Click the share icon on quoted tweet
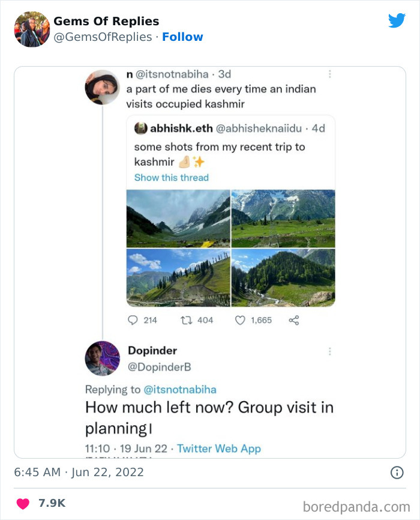 [x=294, y=320]
